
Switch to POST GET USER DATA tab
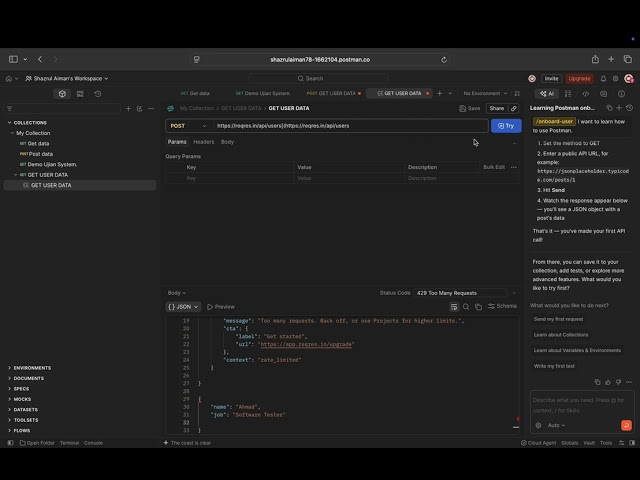[333, 93]
